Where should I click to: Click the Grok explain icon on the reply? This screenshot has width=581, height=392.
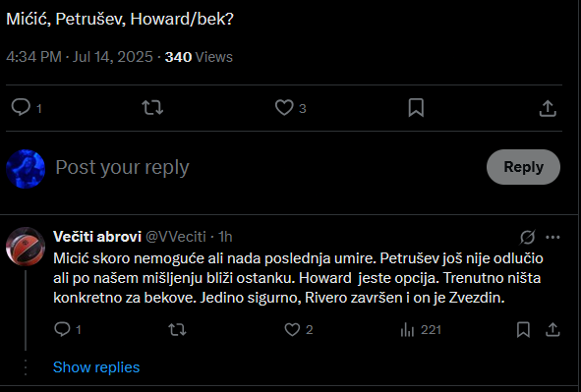click(527, 238)
